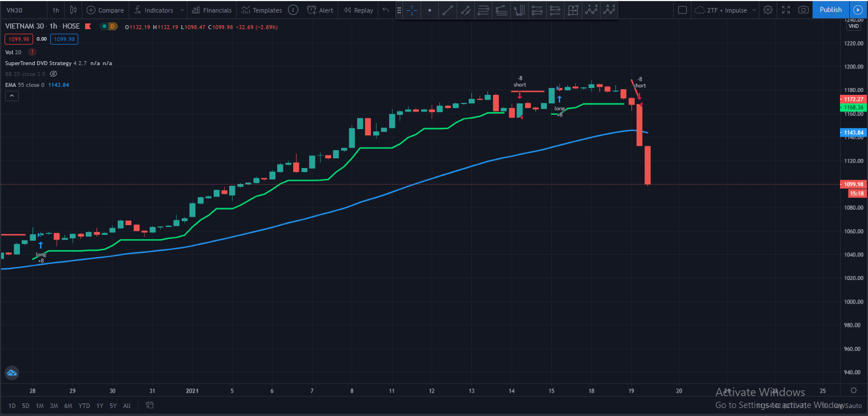Click the VND currency label on price axis
The height and width of the screenshot is (416, 868).
853,26
